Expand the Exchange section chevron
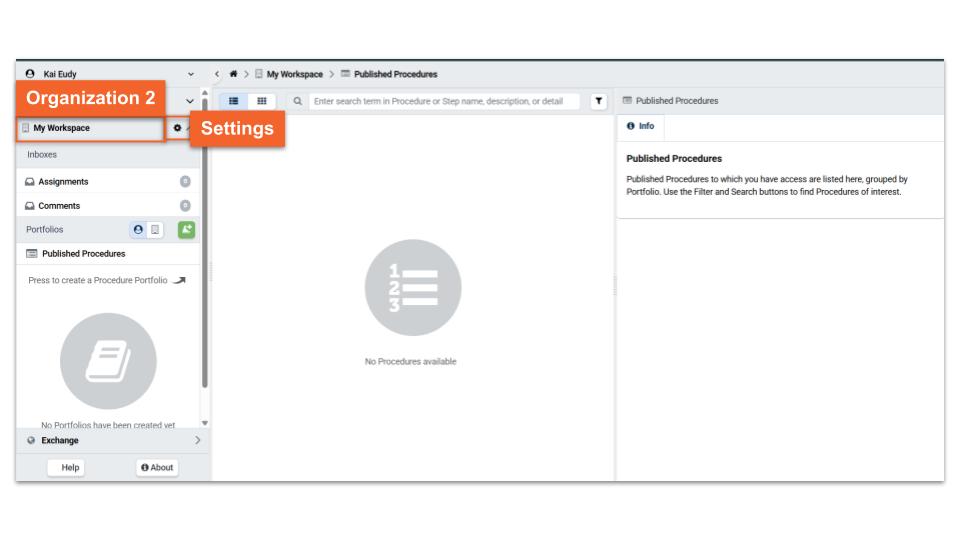This screenshot has height=540, width=960. click(197, 440)
